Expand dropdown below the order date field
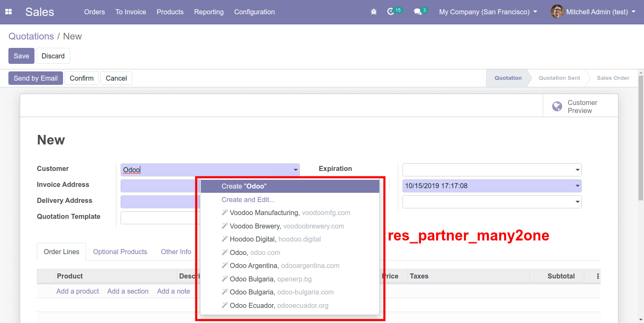The width and height of the screenshot is (644, 323). coord(577,202)
